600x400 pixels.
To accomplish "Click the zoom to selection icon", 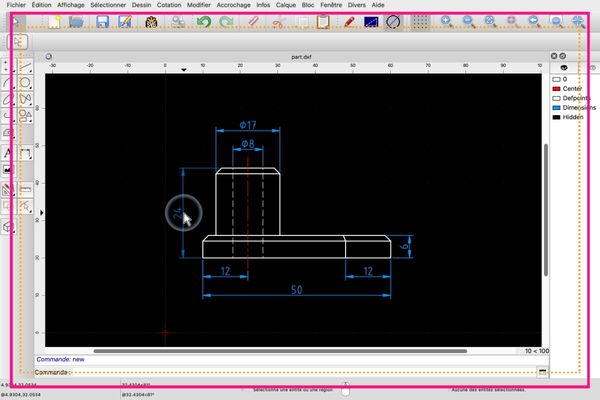I will click(x=512, y=21).
